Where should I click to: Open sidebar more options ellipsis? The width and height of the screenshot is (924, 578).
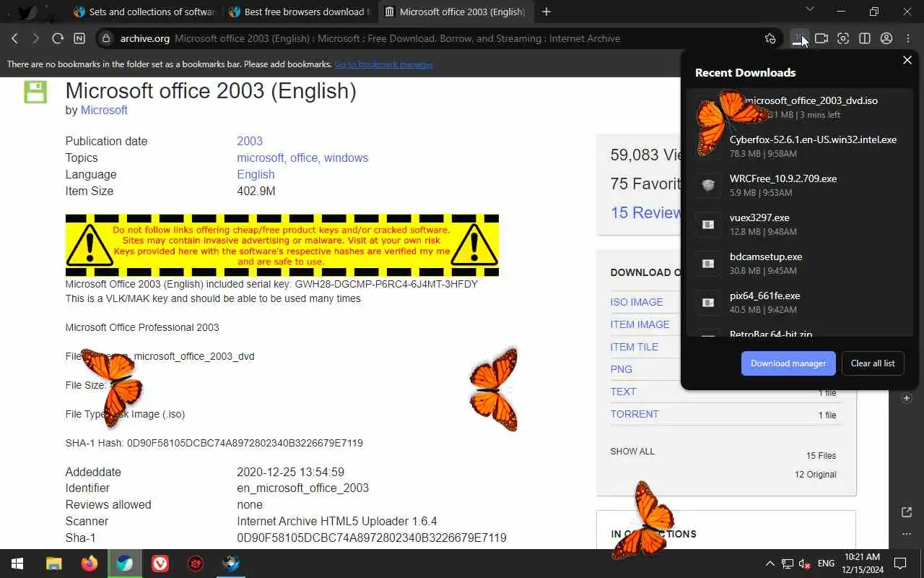pos(907,534)
